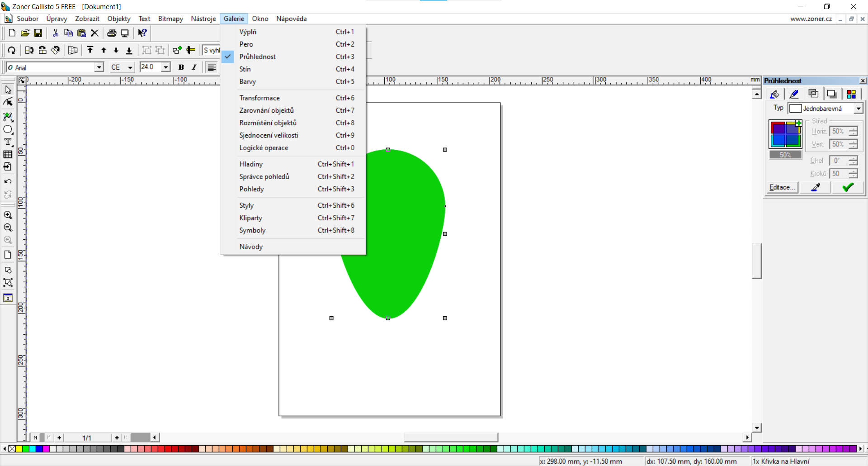Toggle left text alignment button
Viewport: 868px width, 466px height.
click(x=211, y=67)
